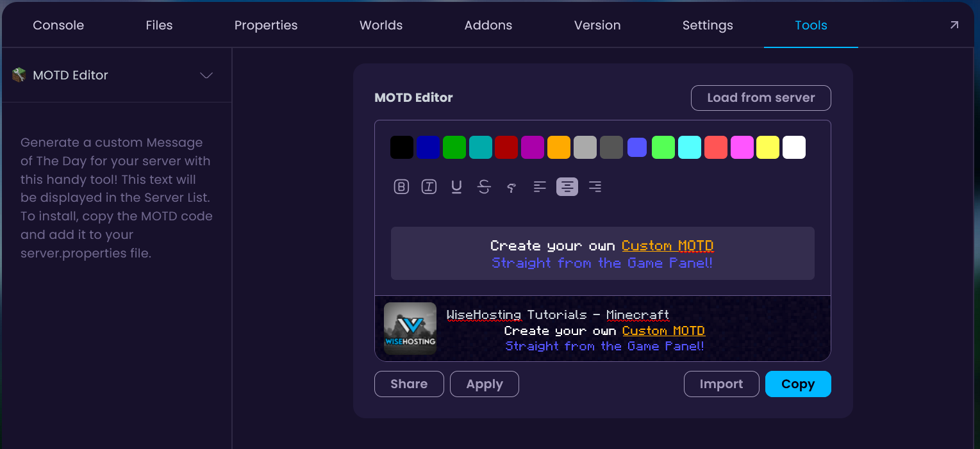
Task: Open the Settings tab
Action: click(708, 26)
